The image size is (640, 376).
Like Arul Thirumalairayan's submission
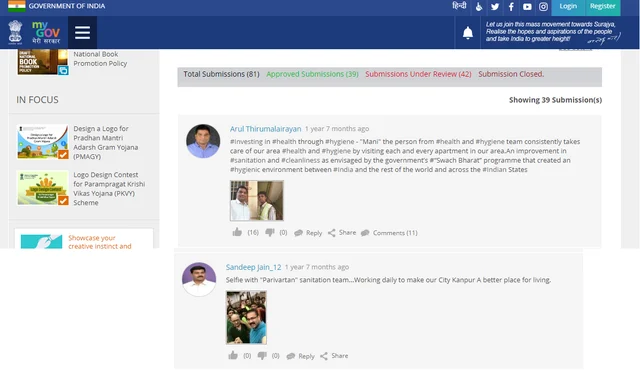click(x=237, y=232)
